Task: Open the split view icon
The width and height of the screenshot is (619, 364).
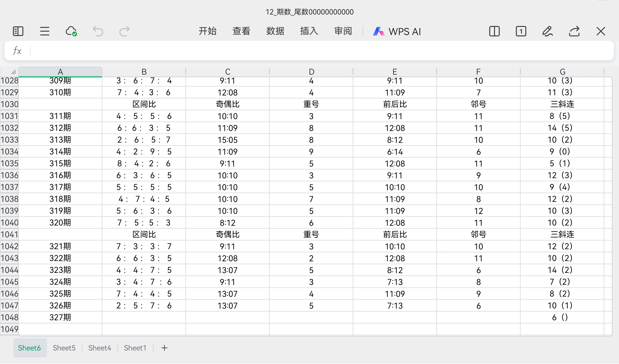Action: [494, 31]
